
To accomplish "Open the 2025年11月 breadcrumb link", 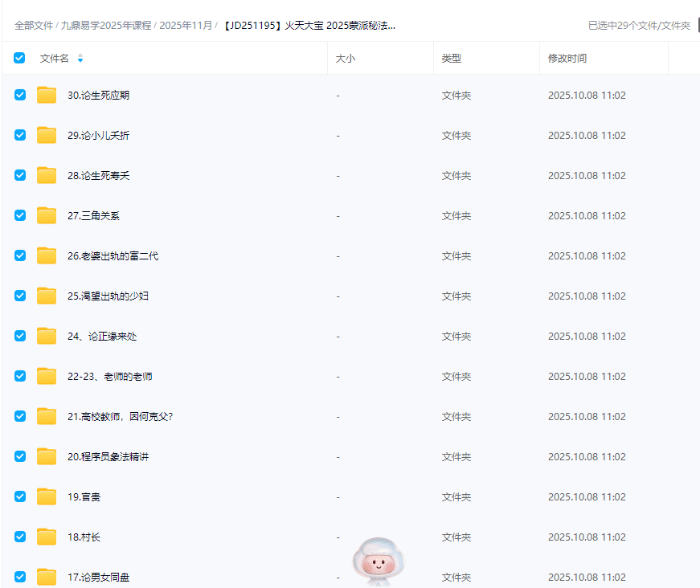I will tap(186, 26).
